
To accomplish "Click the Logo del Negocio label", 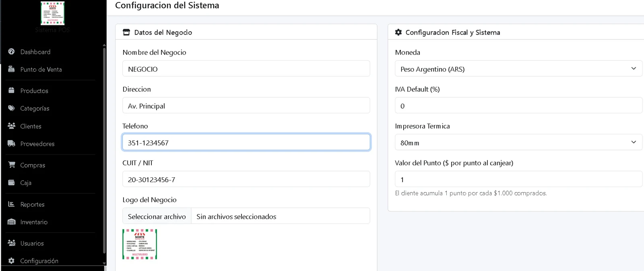I will click(x=149, y=200).
